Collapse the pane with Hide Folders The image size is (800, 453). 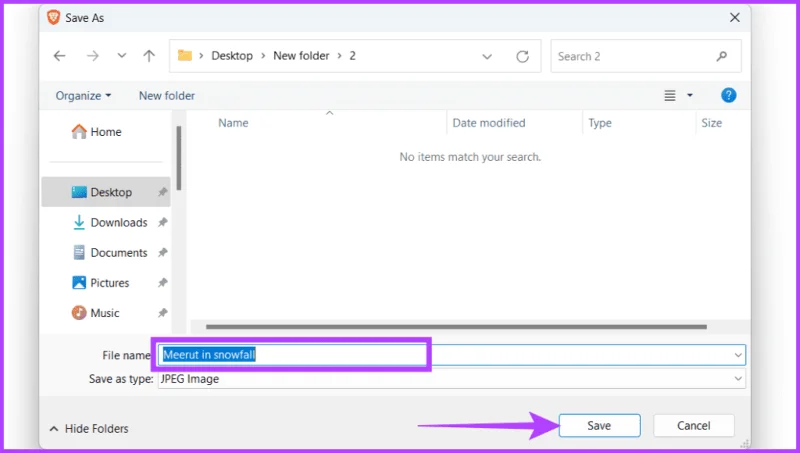coord(89,429)
